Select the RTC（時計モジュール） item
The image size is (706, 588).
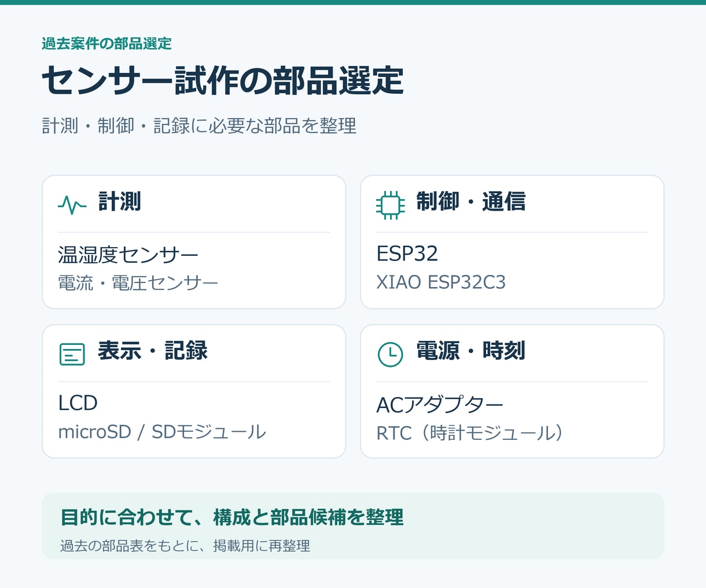click(470, 432)
